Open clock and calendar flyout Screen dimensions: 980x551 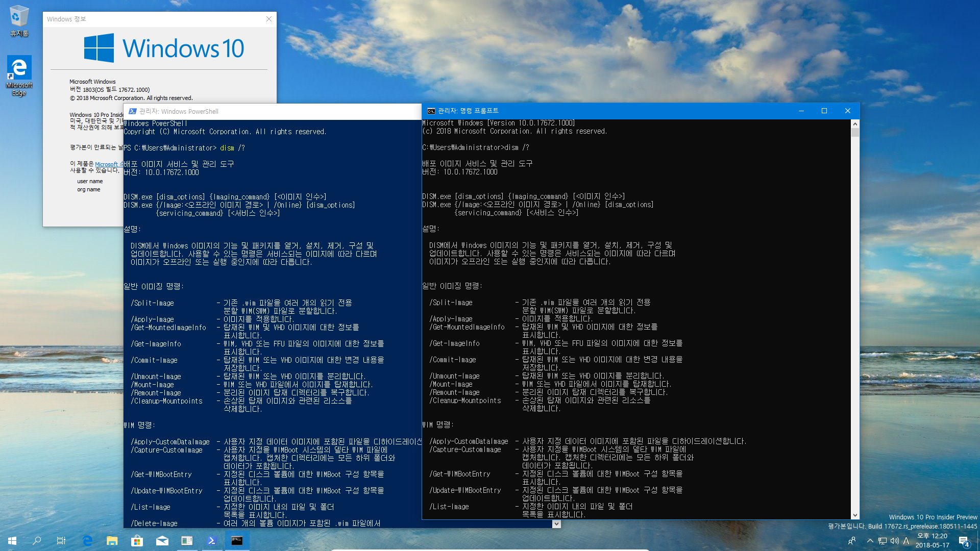click(x=932, y=541)
